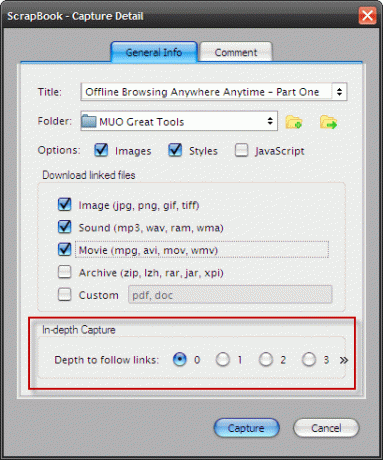Click the folder icon with green arrow
Viewport: 383px width, 460px height.
[328, 122]
